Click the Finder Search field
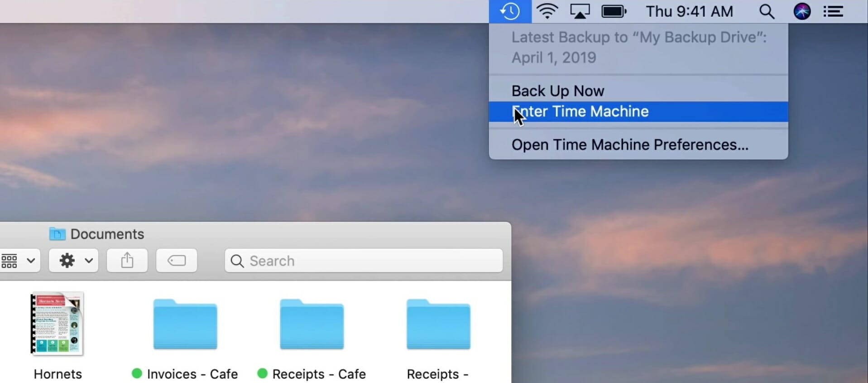Screen dimensions: 868x383 tap(364, 261)
